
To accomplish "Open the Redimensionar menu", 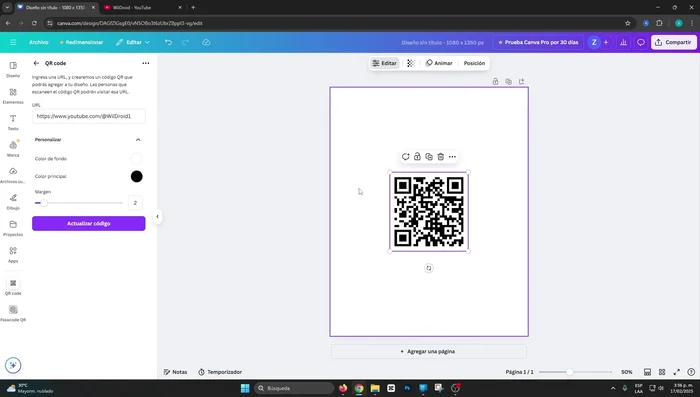I will tap(81, 42).
